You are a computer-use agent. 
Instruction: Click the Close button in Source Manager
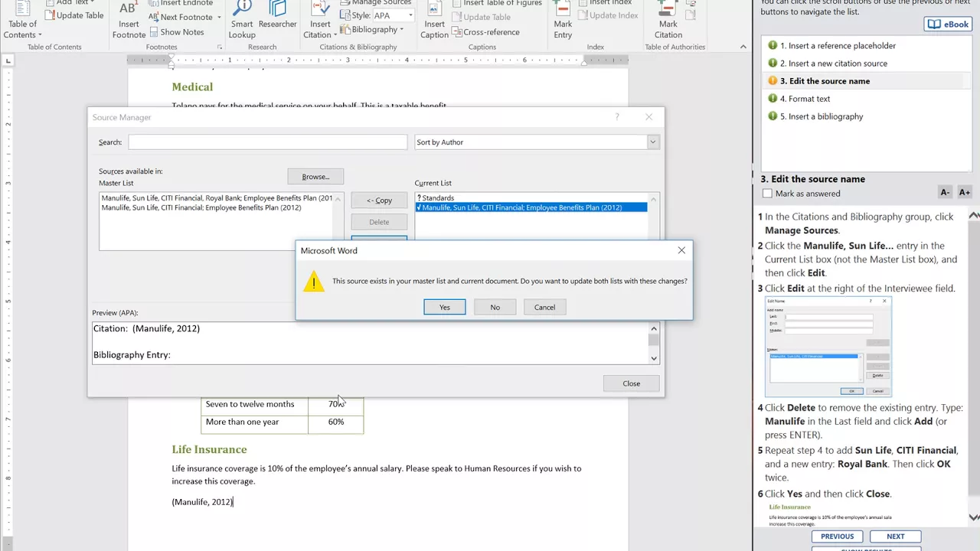(x=631, y=383)
